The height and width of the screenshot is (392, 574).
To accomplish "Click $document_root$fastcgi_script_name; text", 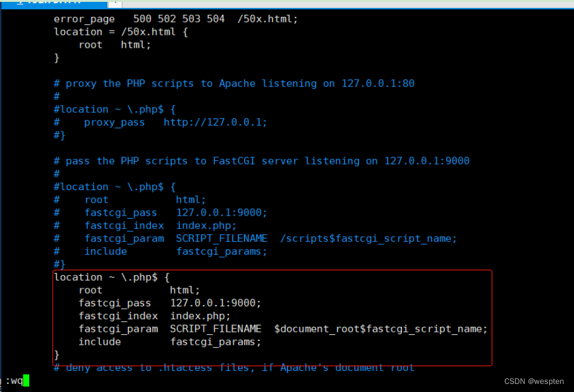I will 381,329.
